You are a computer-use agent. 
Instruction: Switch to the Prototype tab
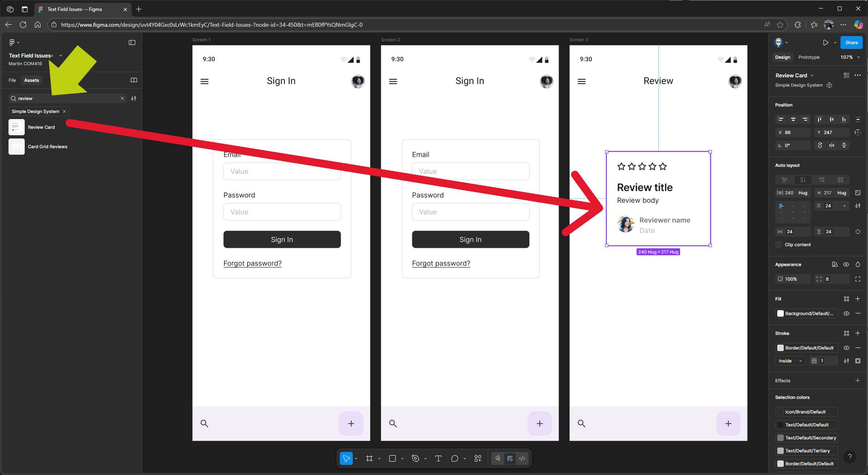tap(808, 57)
